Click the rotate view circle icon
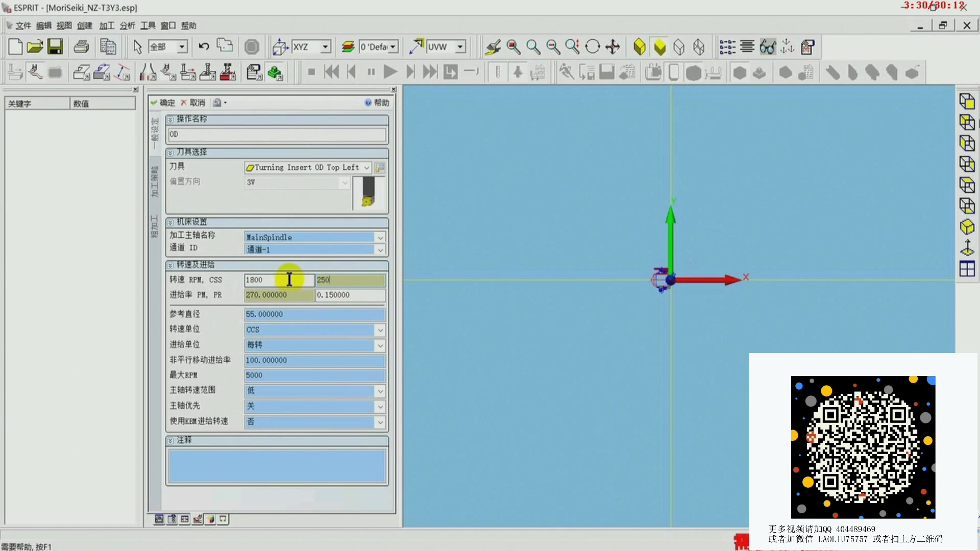 click(x=593, y=47)
